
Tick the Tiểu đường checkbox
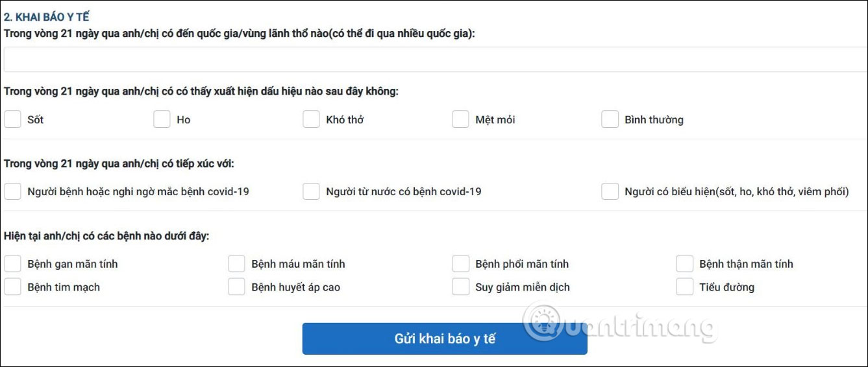[684, 287]
